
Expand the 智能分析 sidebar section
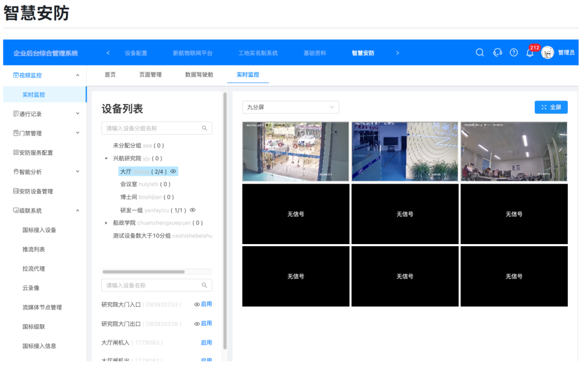[x=78, y=172]
